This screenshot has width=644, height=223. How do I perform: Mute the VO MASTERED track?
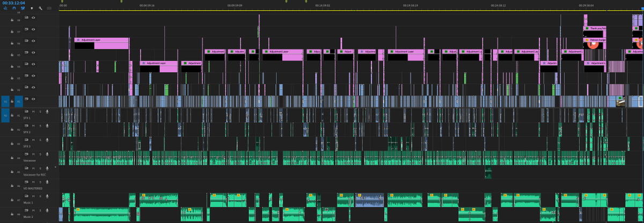pos(33,183)
